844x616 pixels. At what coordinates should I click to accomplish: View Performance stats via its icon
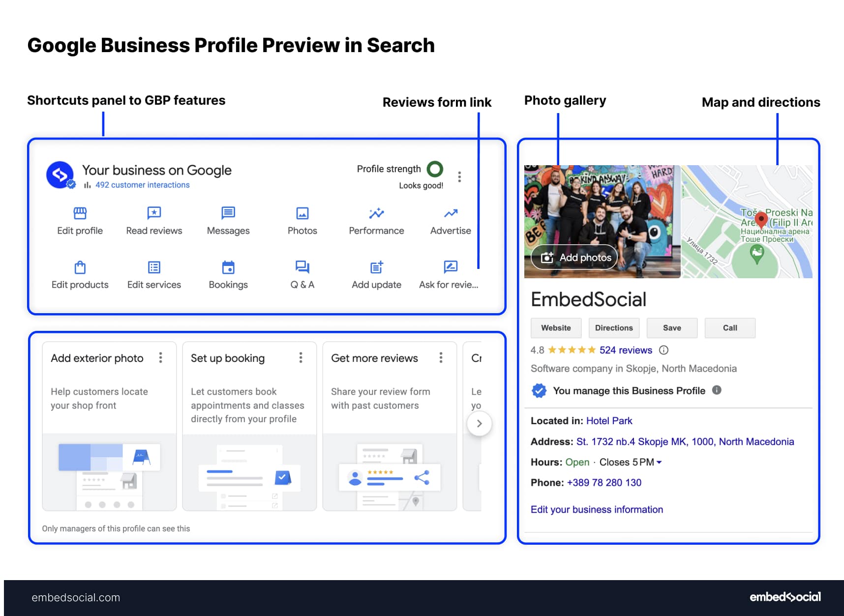[x=375, y=213]
